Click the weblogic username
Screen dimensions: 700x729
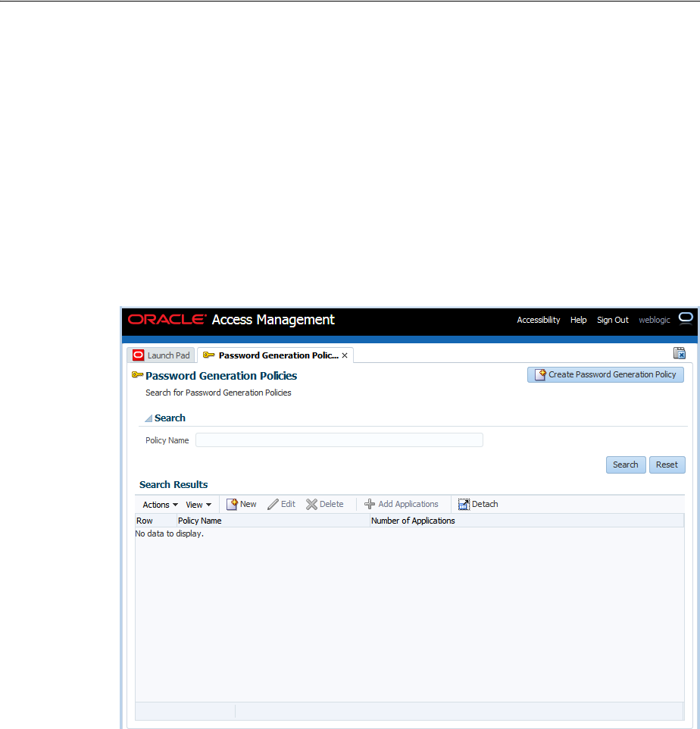(654, 320)
